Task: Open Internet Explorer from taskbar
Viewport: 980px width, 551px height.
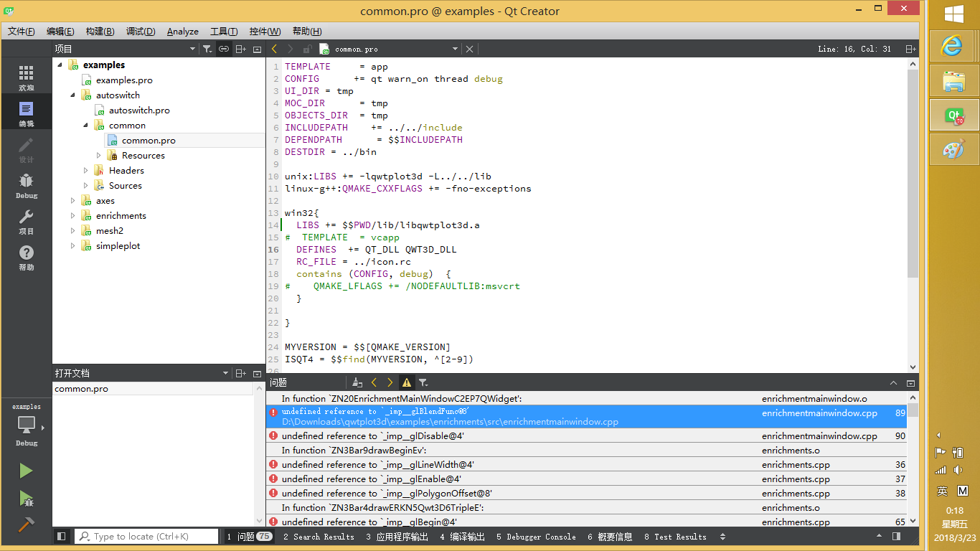Action: [953, 46]
